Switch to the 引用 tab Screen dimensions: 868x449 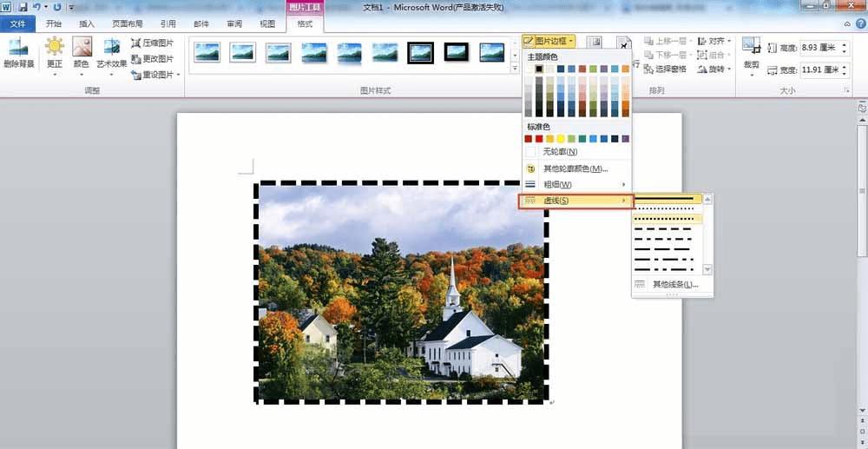[168, 23]
